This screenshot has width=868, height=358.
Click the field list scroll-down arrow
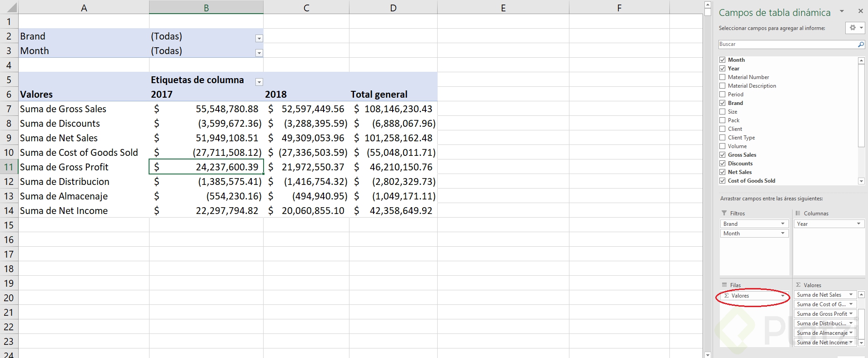coord(861,181)
